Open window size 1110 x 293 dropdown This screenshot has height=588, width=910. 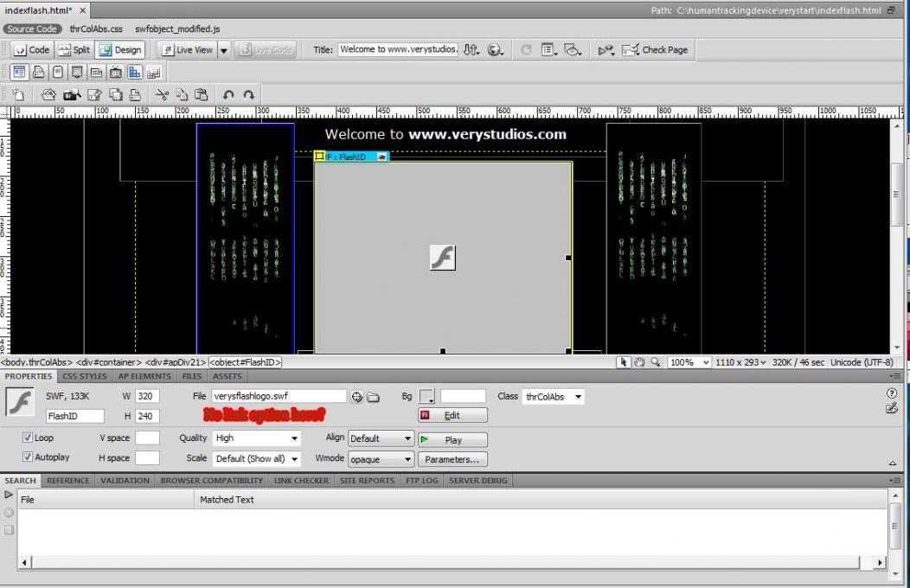point(740,361)
